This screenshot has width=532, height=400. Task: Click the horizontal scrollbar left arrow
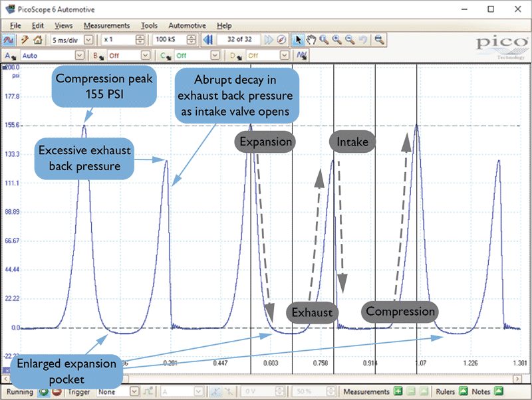point(6,378)
